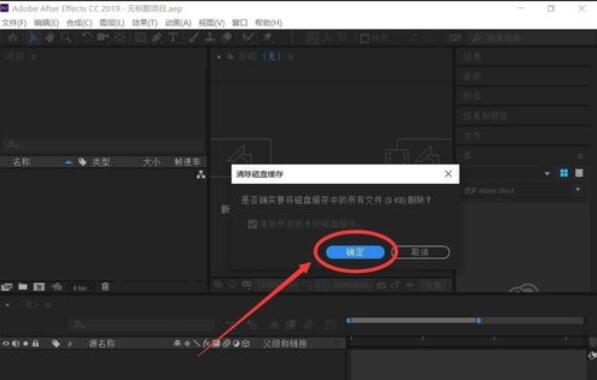
Task: Switch libraries to list view icon
Action: click(579, 173)
